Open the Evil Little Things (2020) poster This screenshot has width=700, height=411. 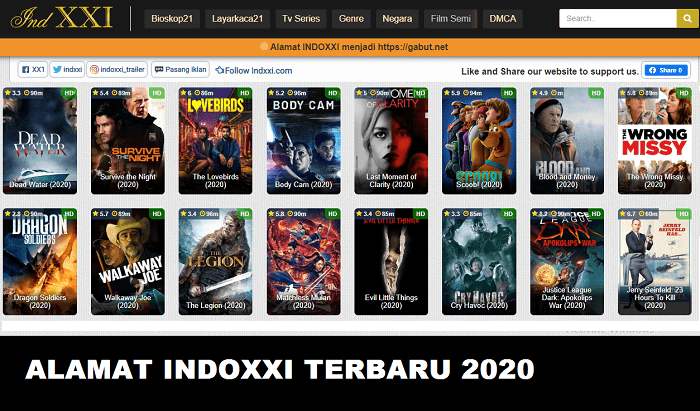[x=391, y=262]
